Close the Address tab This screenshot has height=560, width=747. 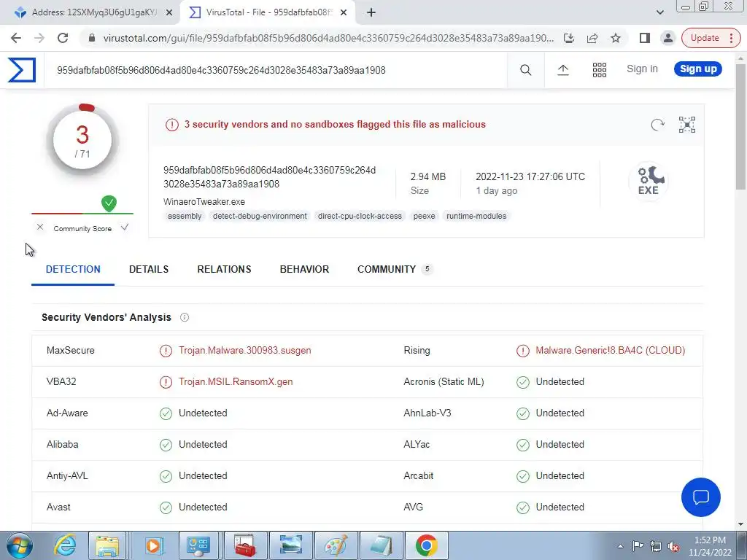169,12
